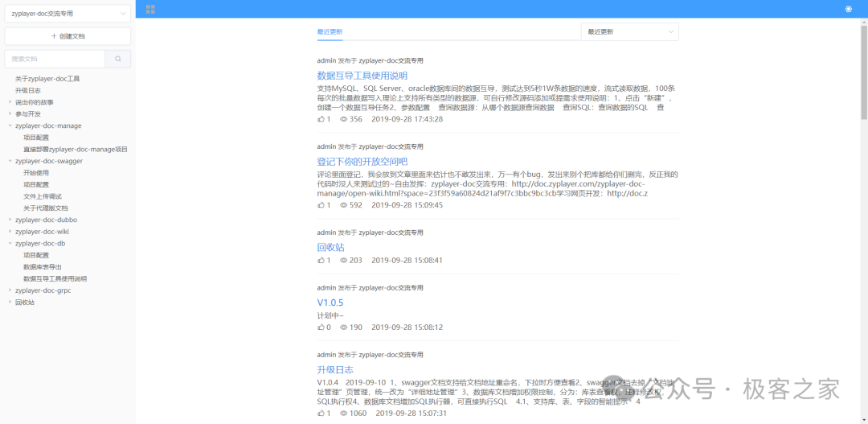Open 升级日志 in the sidebar tree
This screenshot has width=868, height=424.
pyautogui.click(x=27, y=90)
